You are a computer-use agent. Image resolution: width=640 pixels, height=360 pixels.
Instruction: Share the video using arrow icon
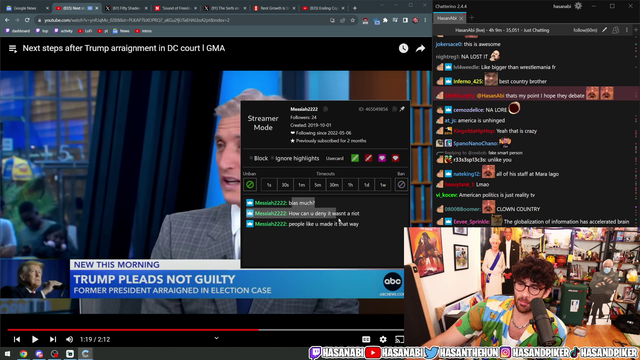[x=420, y=49]
